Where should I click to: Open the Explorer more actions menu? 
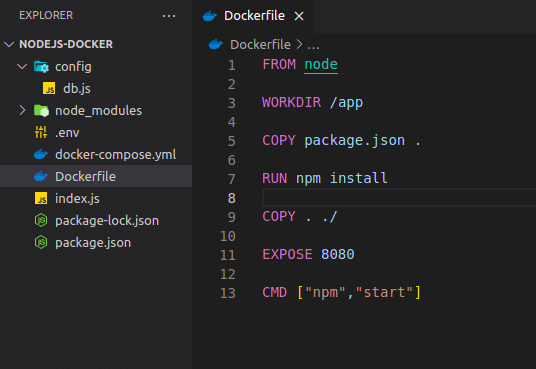[x=169, y=16]
